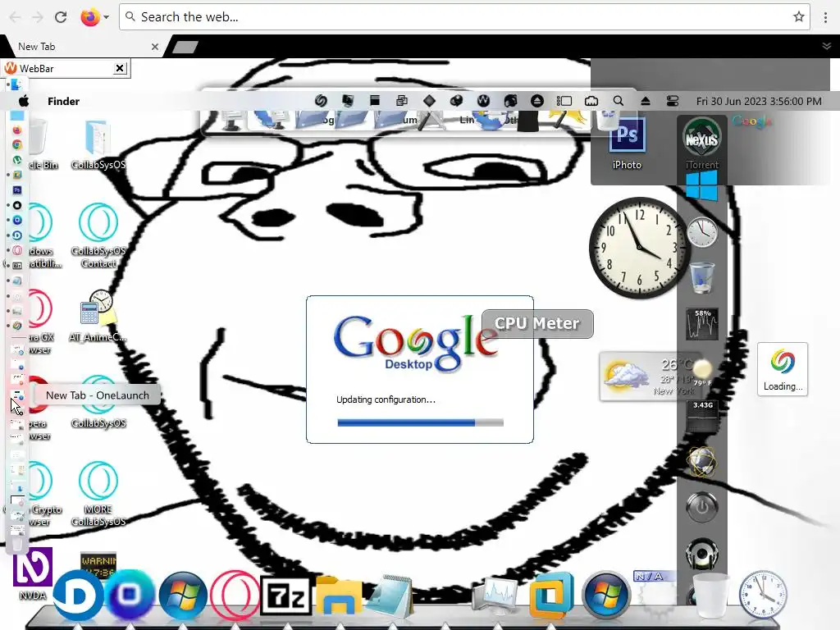Screen dimensions: 840x630
Task: Open Spotlight search magnifier in menu bar
Action: (619, 101)
